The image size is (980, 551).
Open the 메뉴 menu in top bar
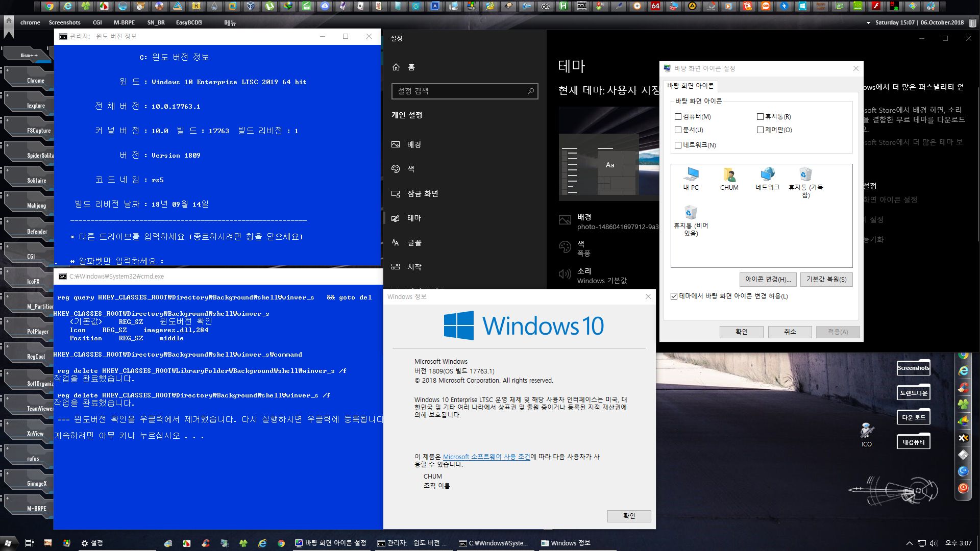(230, 23)
